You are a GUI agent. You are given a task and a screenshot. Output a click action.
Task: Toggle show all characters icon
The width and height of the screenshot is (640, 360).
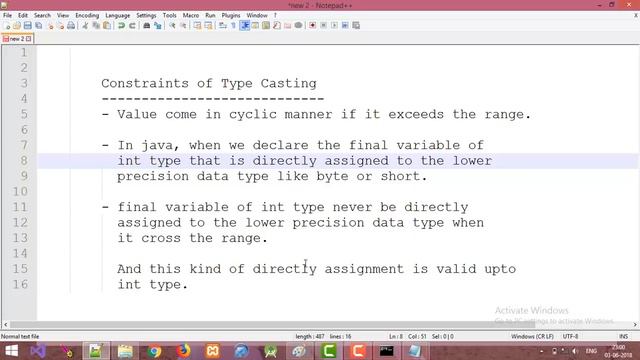pos(233,25)
